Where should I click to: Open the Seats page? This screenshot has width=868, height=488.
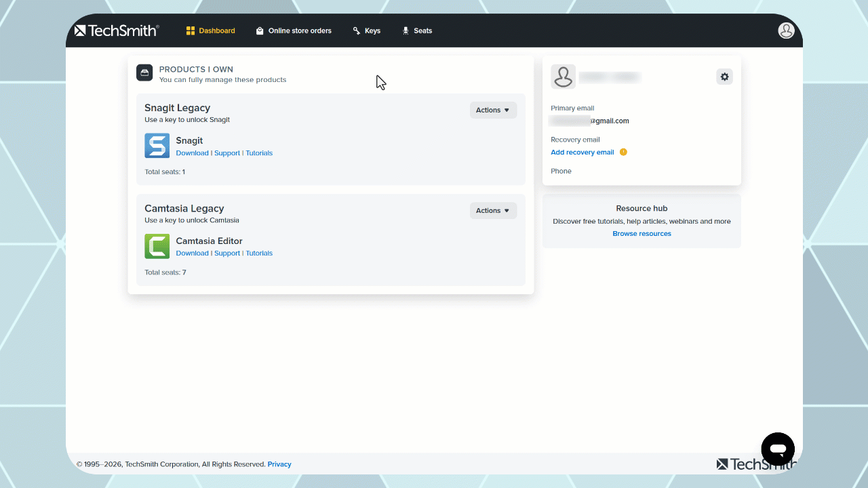[x=417, y=30]
